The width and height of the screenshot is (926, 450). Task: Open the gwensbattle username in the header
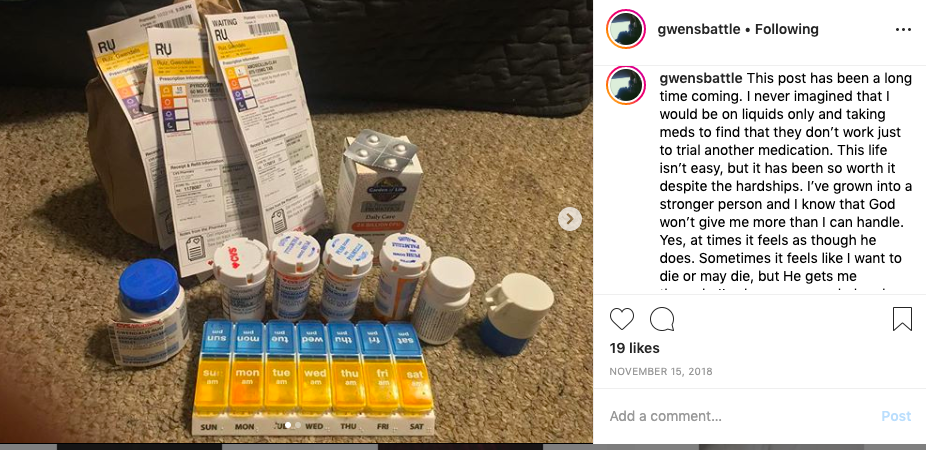coord(699,30)
